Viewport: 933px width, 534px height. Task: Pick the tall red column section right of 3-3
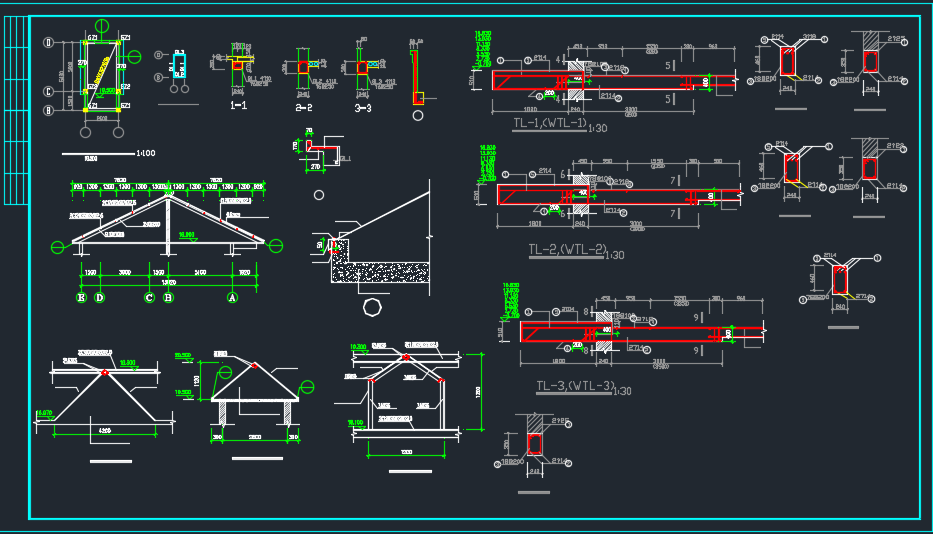tap(417, 77)
